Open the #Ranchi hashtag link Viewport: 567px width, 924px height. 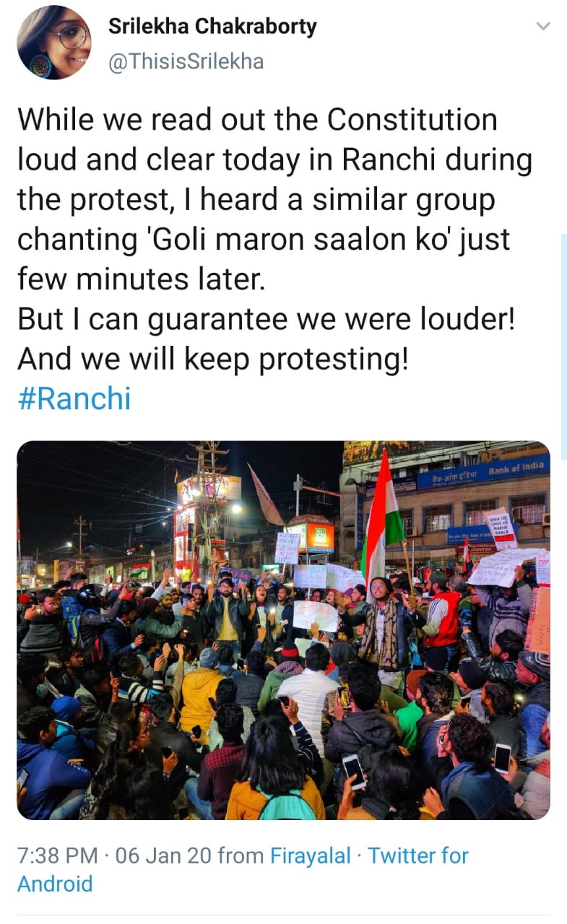[x=74, y=398]
